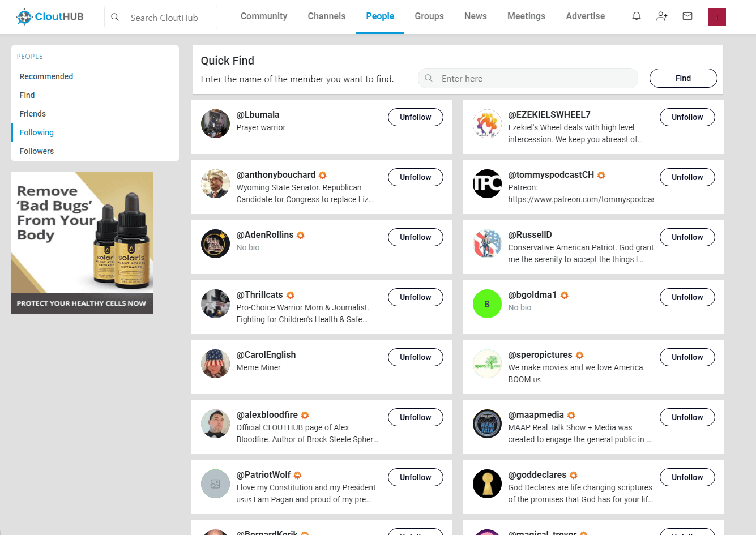756x535 pixels.
Task: Click the Find button in Quick Find
Action: [x=683, y=78]
